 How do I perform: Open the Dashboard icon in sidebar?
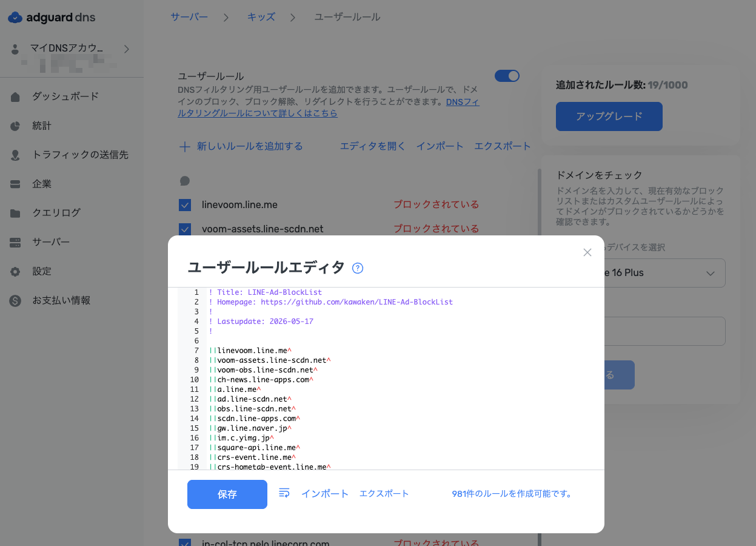(16, 97)
